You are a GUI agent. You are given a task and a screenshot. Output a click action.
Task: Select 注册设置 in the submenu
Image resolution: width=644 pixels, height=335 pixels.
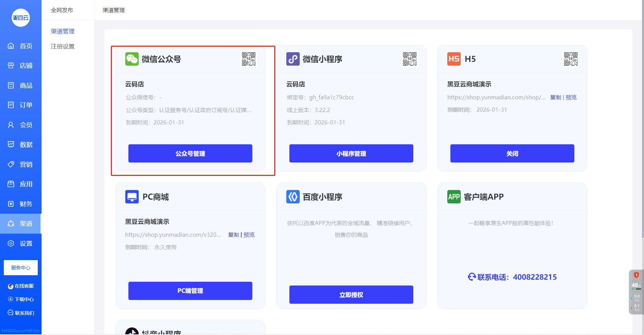click(62, 46)
